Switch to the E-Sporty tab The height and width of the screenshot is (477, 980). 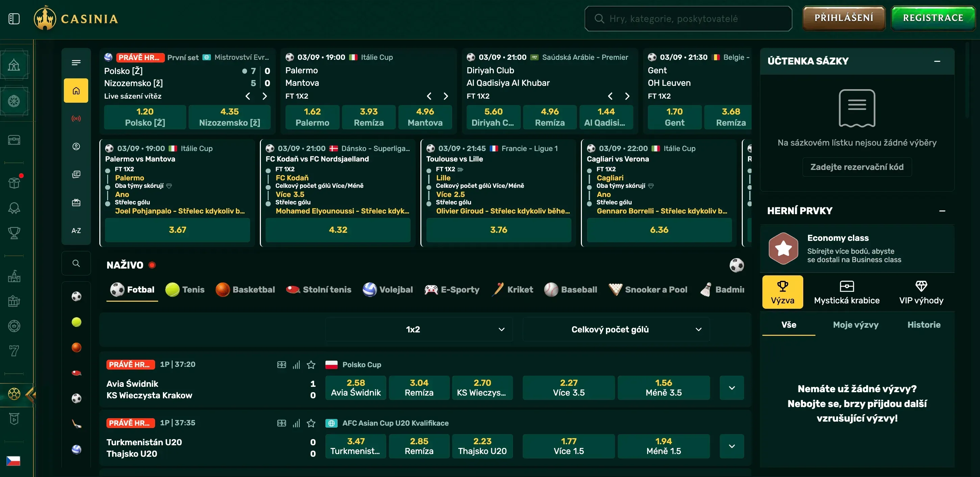(451, 290)
